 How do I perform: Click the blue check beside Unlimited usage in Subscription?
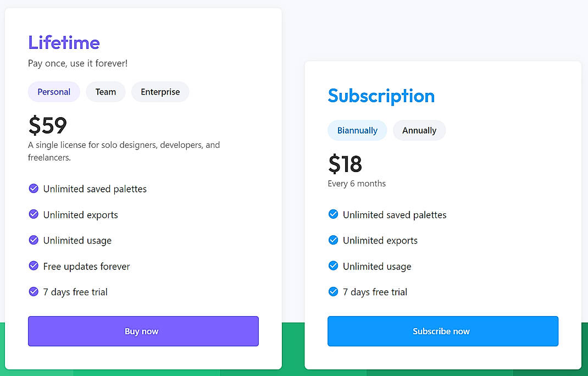click(x=334, y=266)
